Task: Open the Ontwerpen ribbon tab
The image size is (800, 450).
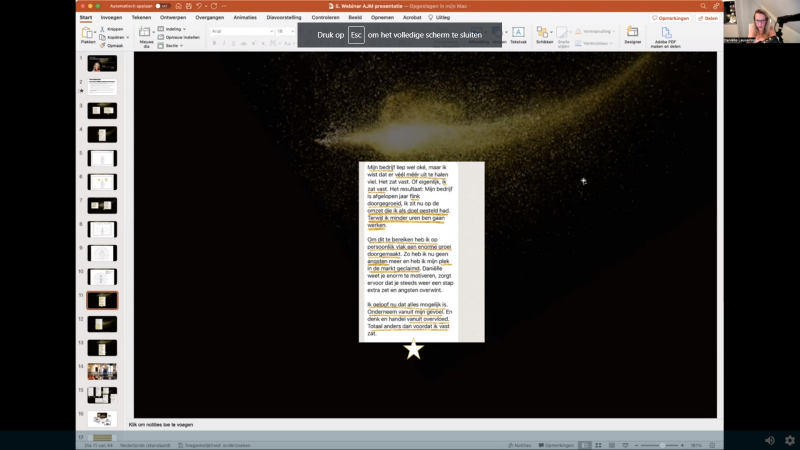Action: click(172, 17)
